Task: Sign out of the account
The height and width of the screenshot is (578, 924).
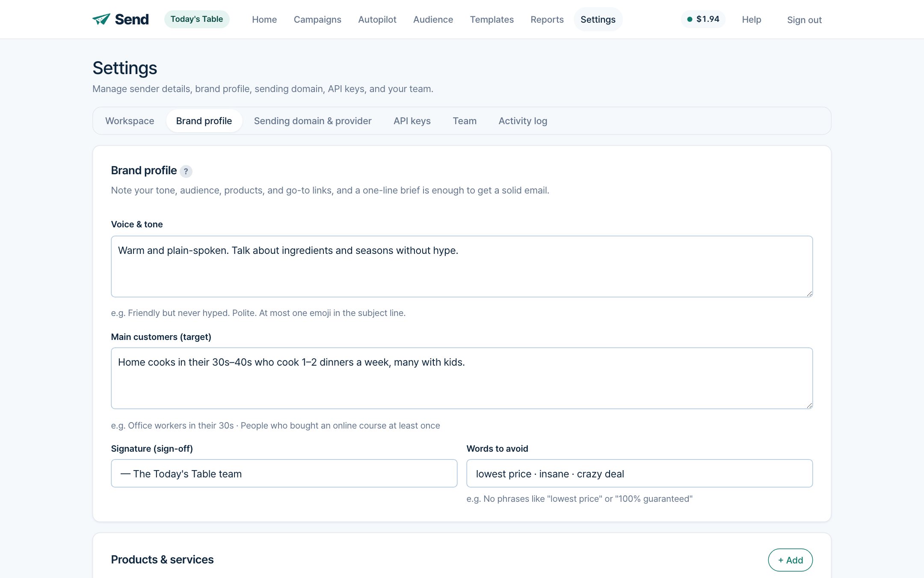Action: coord(804,20)
